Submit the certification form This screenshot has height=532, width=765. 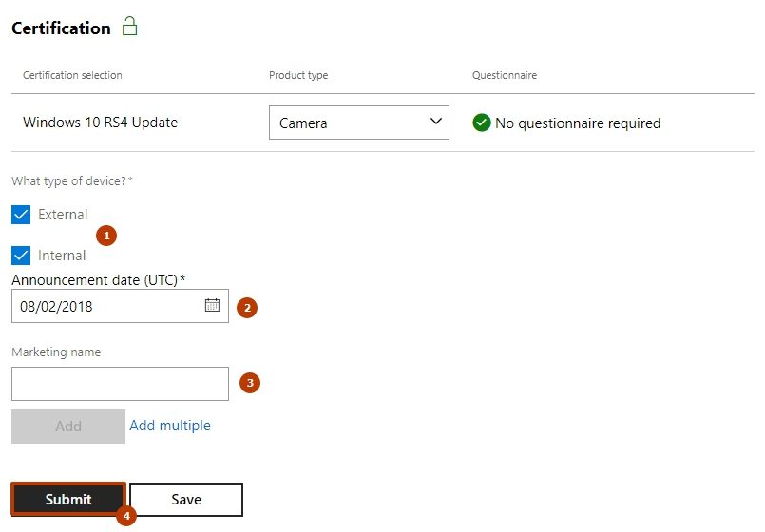tap(68, 500)
